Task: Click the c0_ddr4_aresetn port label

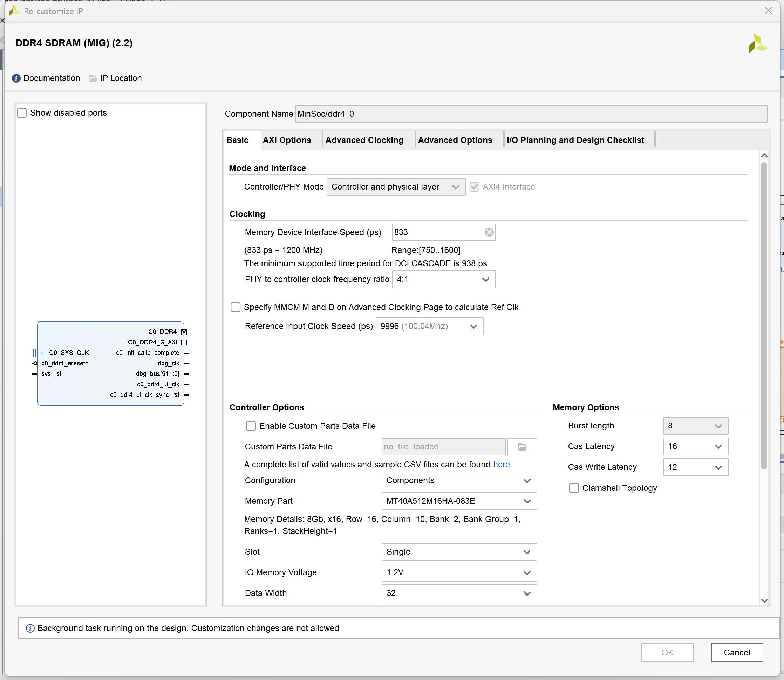Action: 65,364
